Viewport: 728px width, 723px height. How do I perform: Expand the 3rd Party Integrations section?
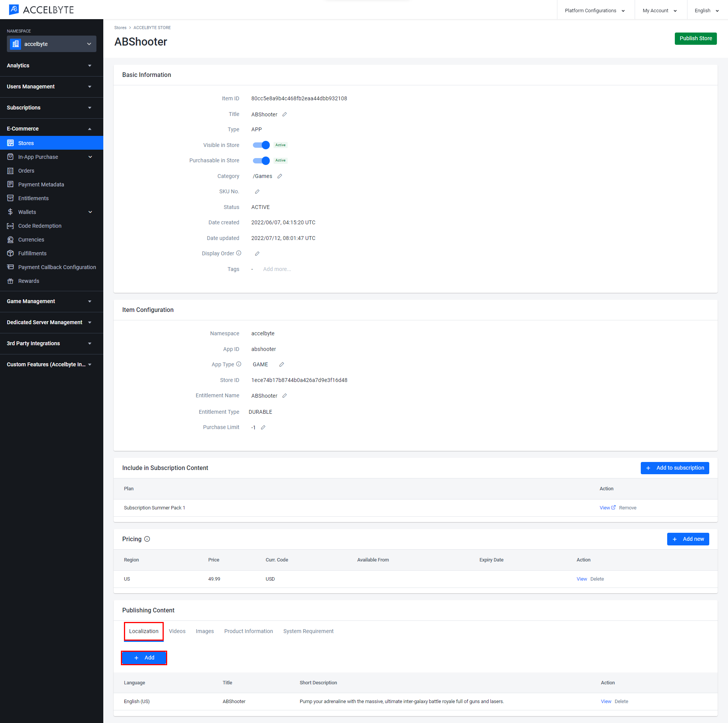[x=52, y=343]
